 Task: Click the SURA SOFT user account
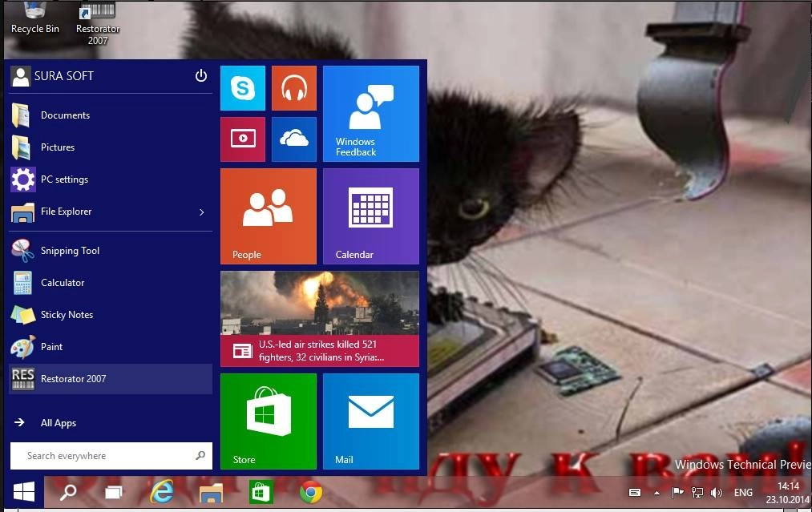click(x=52, y=77)
